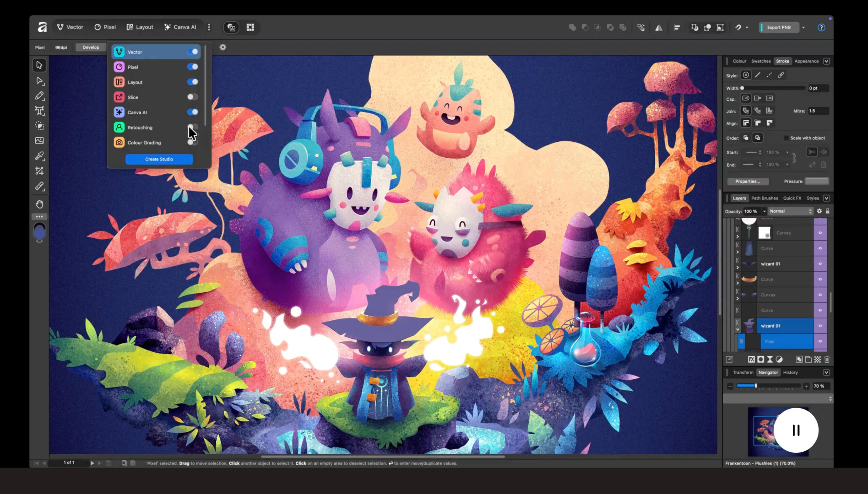This screenshot has height=494, width=868.
Task: Turn on the Slice toggle
Action: click(193, 97)
